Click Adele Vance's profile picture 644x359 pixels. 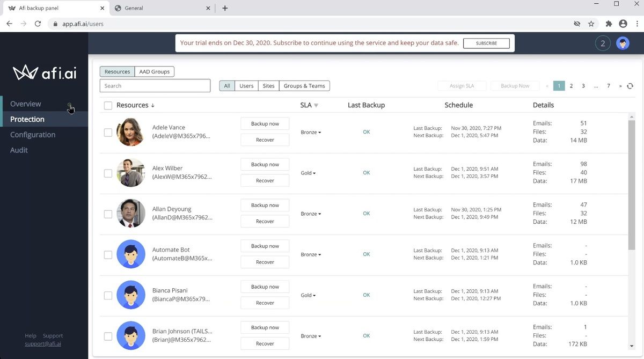[130, 132]
